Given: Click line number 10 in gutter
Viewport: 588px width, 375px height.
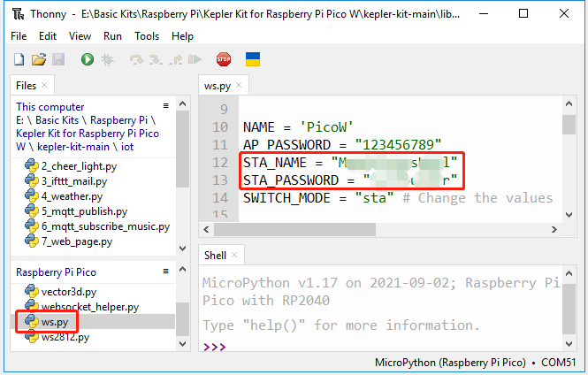Looking at the screenshot, I should (220, 127).
